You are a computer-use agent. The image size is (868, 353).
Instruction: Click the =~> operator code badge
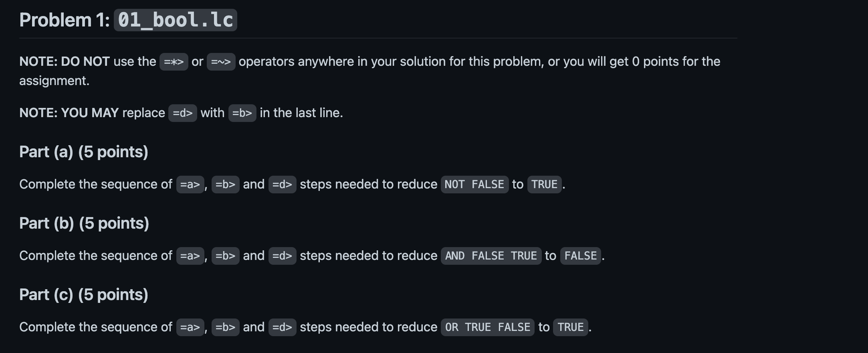(221, 62)
